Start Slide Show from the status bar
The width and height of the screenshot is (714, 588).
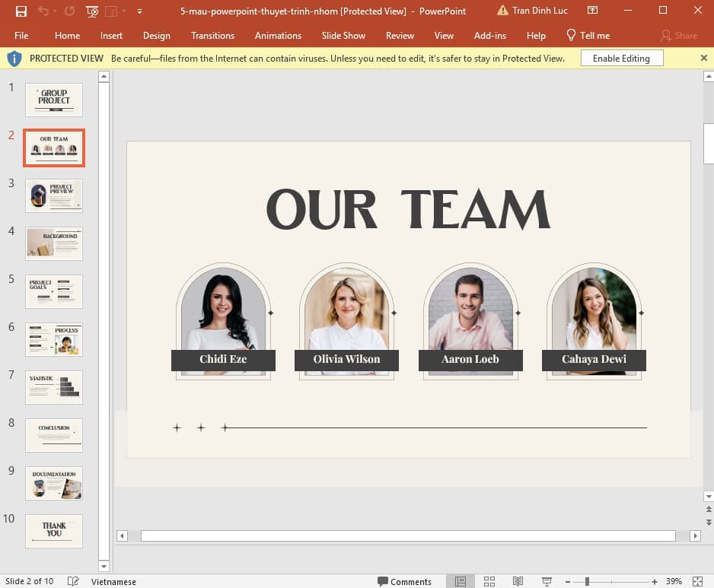[547, 581]
